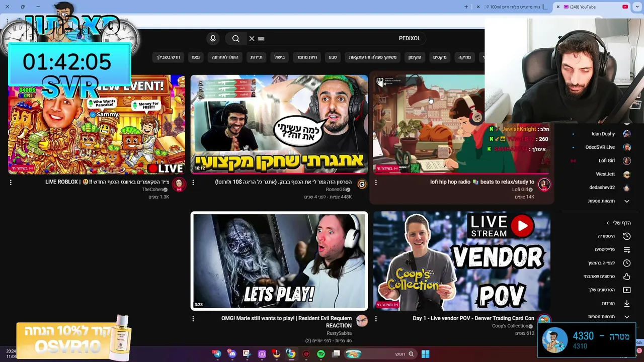The height and width of the screenshot is (362, 644).
Task: Clear the PEDIXOL search text
Action: click(x=252, y=38)
